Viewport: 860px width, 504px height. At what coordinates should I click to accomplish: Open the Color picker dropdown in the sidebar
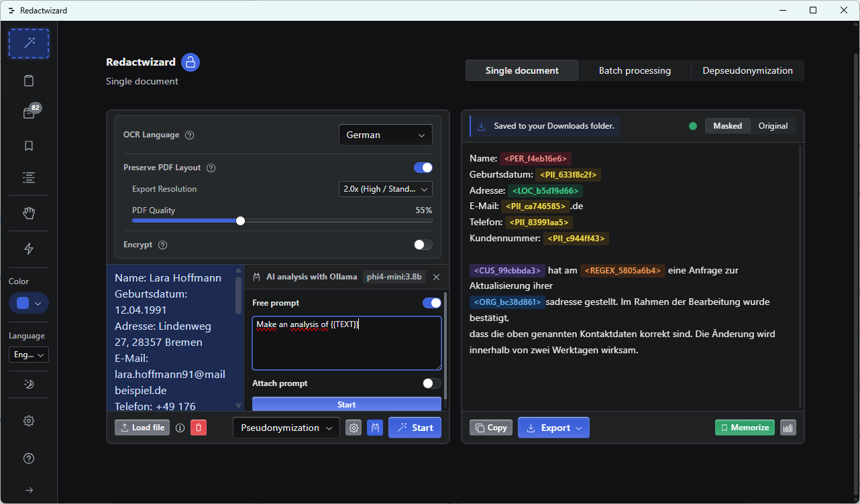pyautogui.click(x=29, y=304)
